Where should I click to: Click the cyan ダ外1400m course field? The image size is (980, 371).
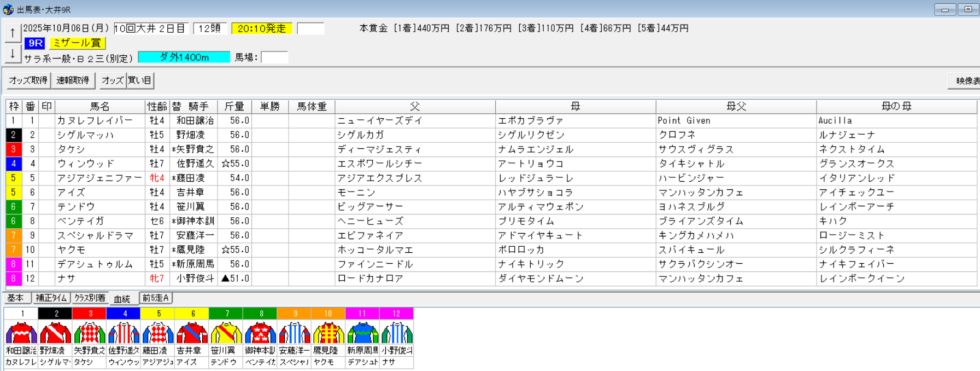click(184, 57)
